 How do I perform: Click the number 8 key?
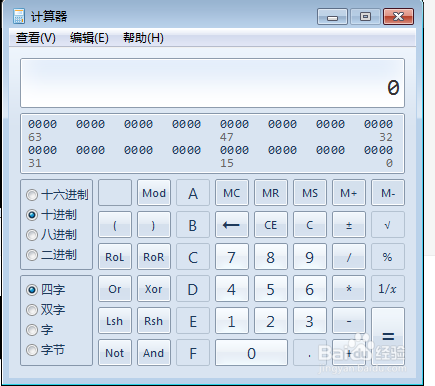271,257
